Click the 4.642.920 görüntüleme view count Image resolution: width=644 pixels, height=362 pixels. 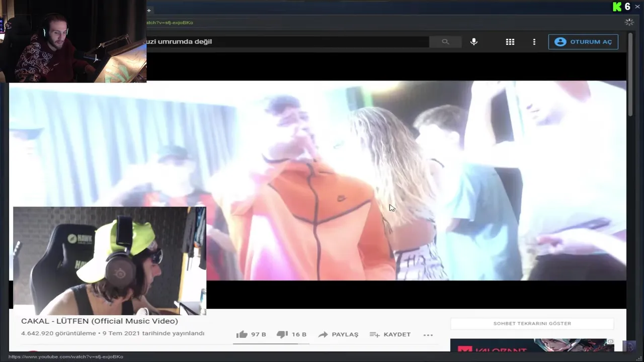(x=58, y=333)
